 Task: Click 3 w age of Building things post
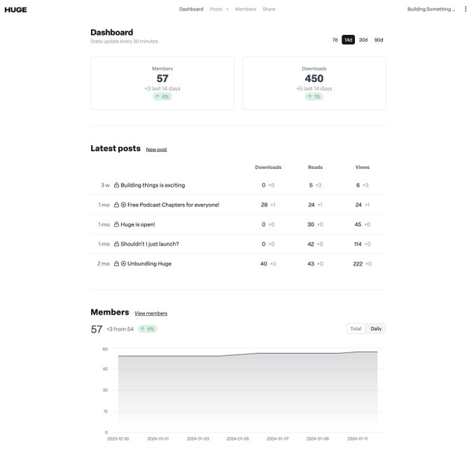(x=105, y=185)
